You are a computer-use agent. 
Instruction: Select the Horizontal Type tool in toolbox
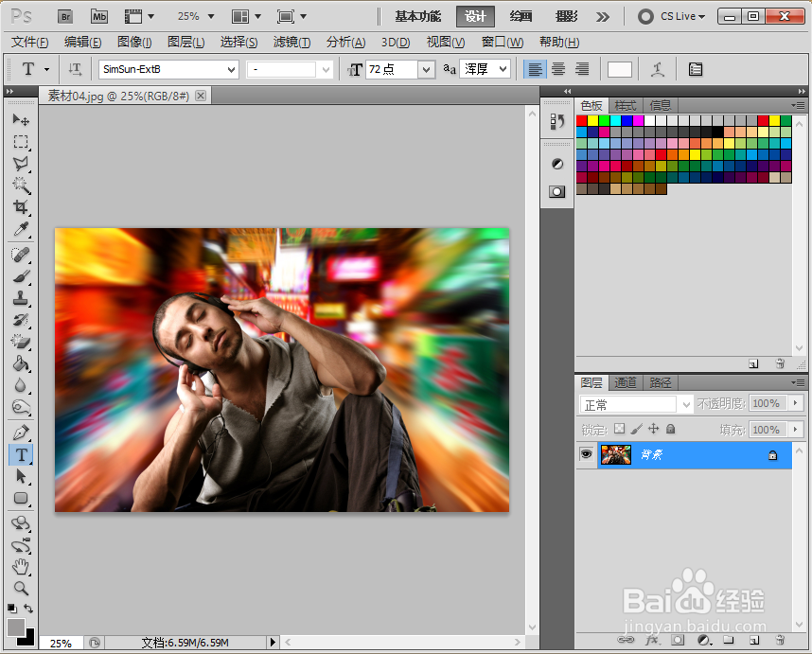coord(21,454)
